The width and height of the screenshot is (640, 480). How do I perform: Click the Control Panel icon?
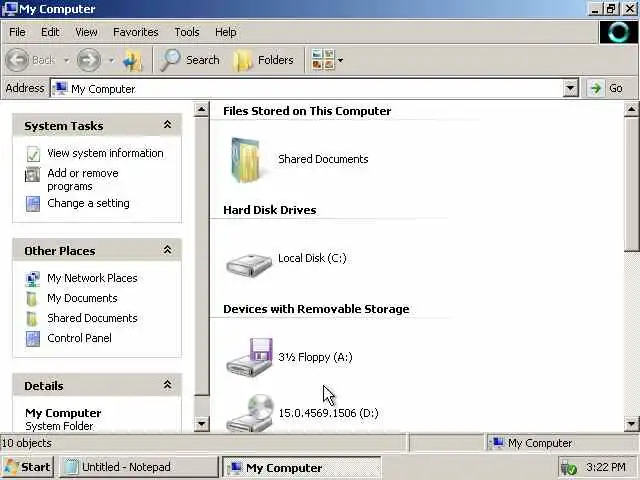[x=33, y=338]
